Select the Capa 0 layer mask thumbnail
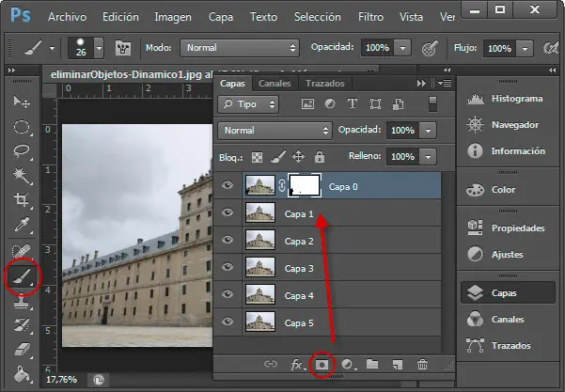Viewport: 565px width, 392px height. click(306, 187)
